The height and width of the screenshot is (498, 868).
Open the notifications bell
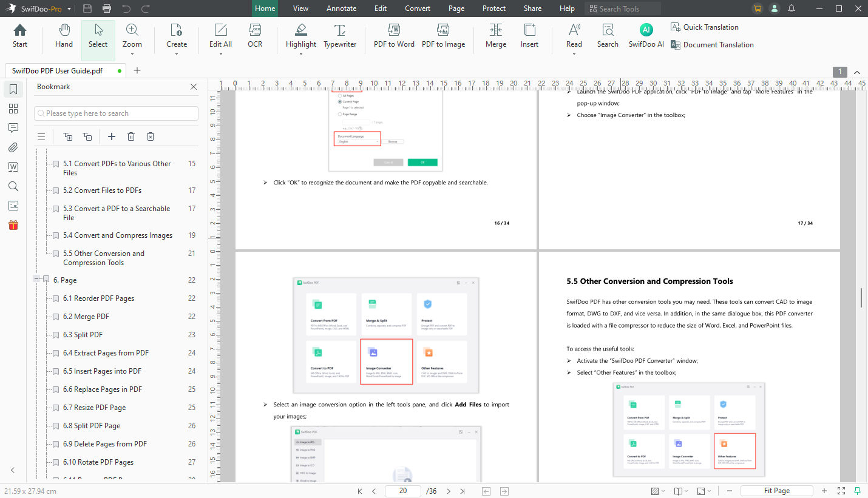[x=792, y=8]
